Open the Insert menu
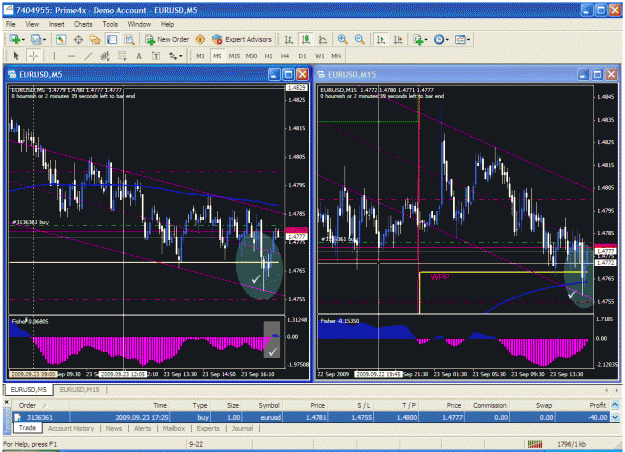Viewport: 625px width, 452px height. pos(57,24)
